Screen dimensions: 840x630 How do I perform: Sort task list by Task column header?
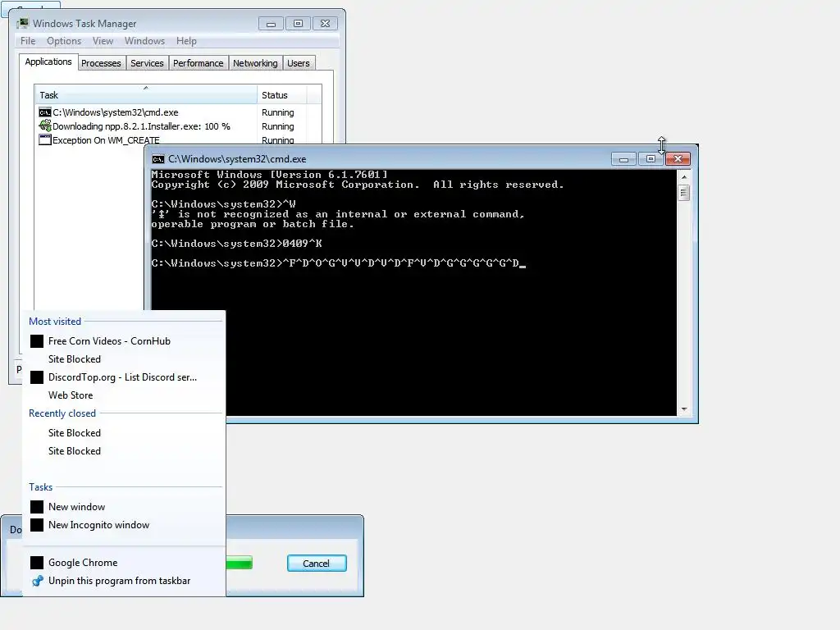coord(146,95)
